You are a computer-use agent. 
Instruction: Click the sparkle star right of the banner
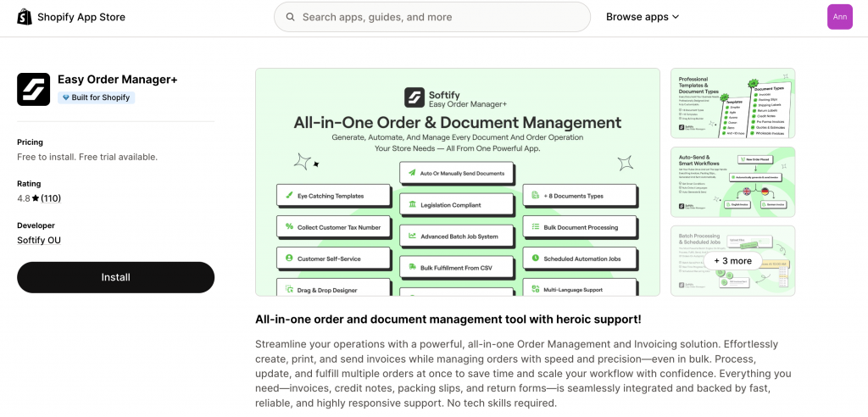tap(625, 163)
